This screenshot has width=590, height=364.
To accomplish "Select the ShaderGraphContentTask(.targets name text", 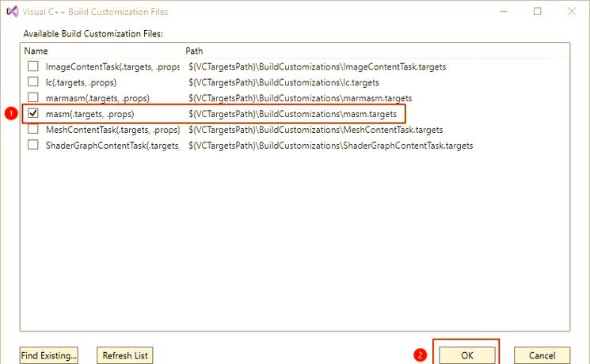I will coord(112,146).
